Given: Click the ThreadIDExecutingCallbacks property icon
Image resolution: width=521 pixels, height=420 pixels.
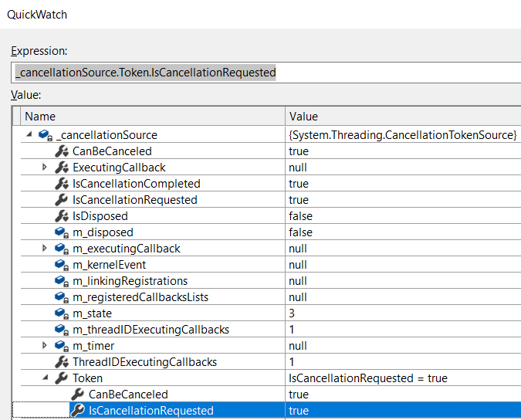Looking at the screenshot, I should point(62,362).
